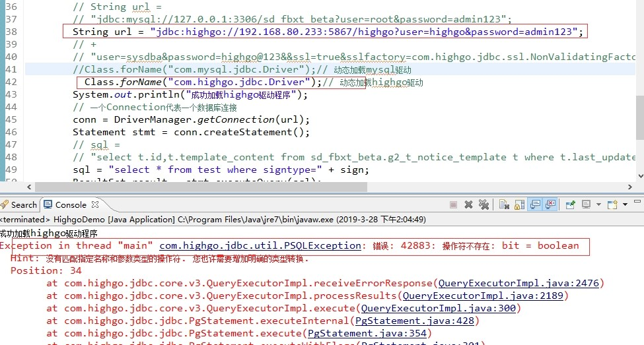Open the QueryExecutorImpl.java:2189 stack trace link
This screenshot has height=345, width=644.
(x=483, y=296)
